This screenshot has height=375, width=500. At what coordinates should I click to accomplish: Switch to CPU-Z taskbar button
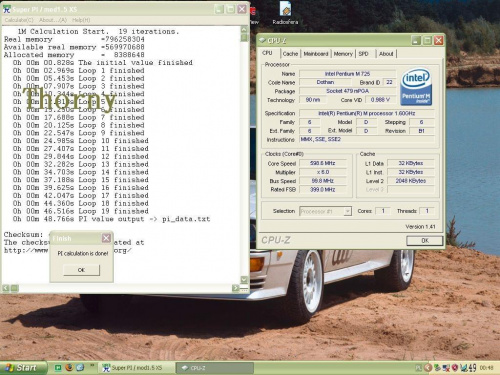coord(214,368)
